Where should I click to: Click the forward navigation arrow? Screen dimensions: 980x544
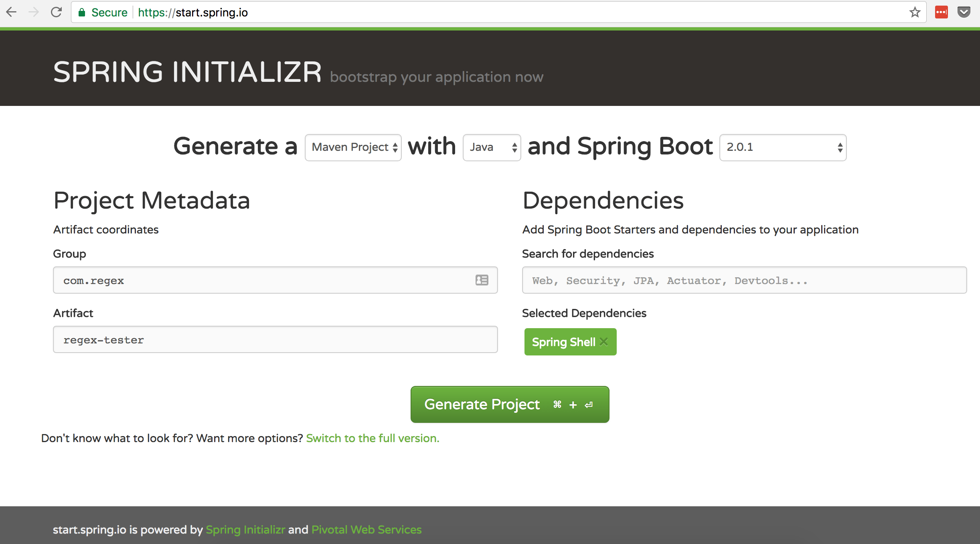tap(34, 12)
